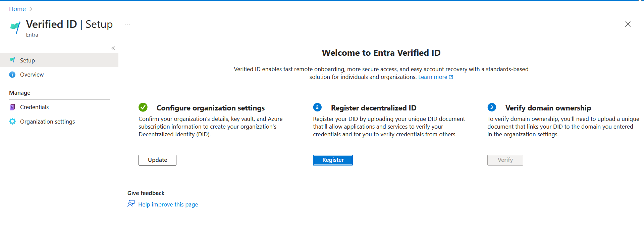Click Update organization settings button
The image size is (644, 233).
[x=157, y=160]
